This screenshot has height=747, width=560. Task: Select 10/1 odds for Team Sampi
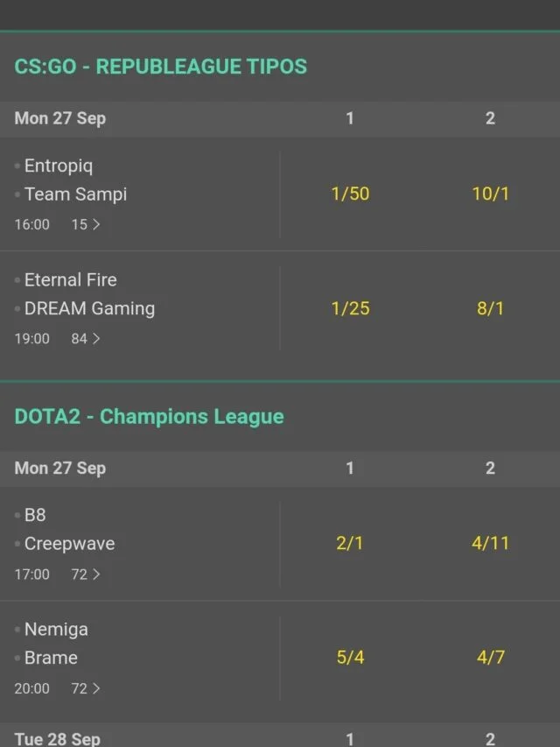(490, 194)
